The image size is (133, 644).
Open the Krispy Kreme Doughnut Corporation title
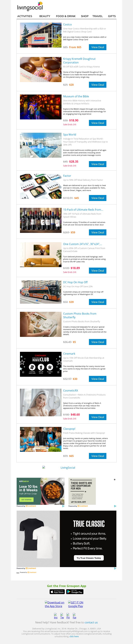[79, 60]
